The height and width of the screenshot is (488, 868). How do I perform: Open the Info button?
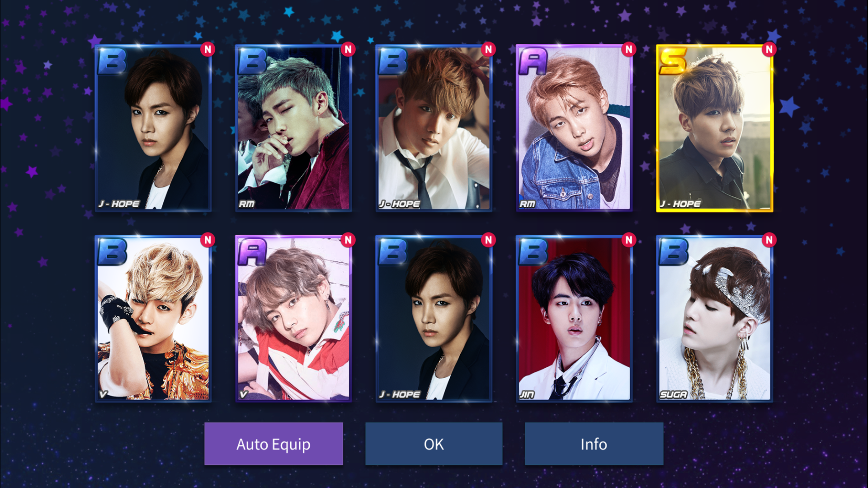(594, 444)
